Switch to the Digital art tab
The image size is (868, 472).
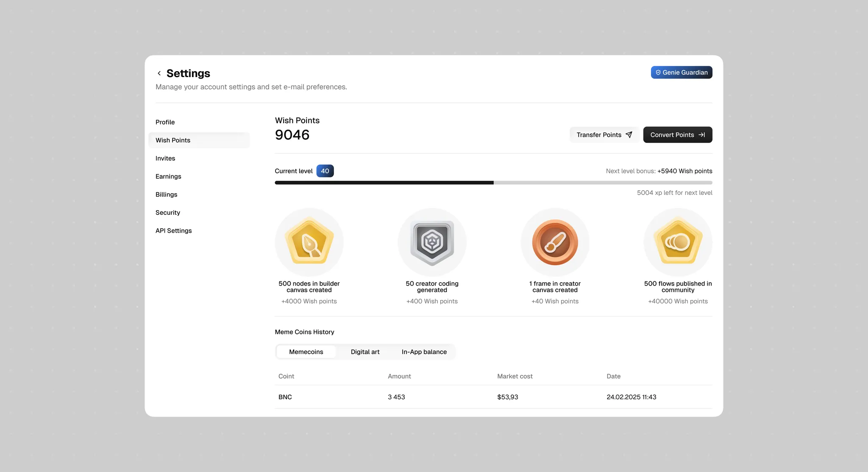pos(365,352)
